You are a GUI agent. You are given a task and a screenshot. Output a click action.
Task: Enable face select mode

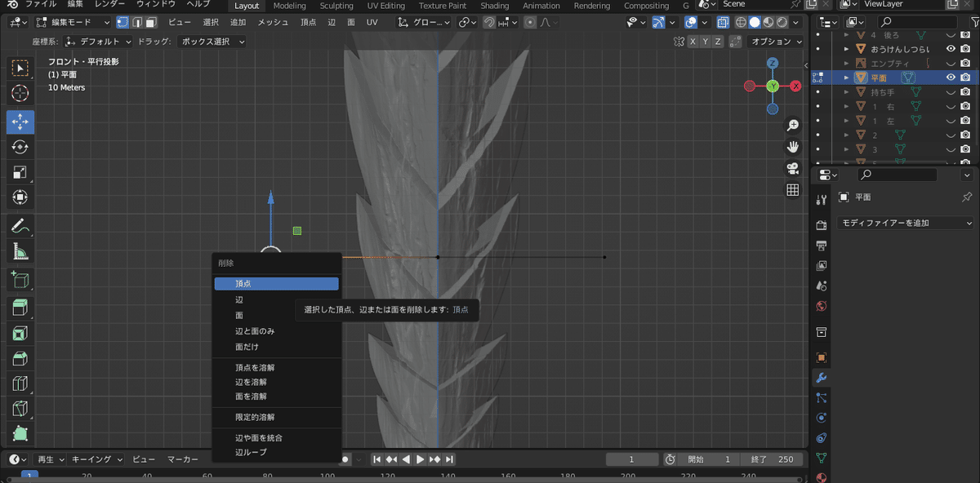click(151, 23)
